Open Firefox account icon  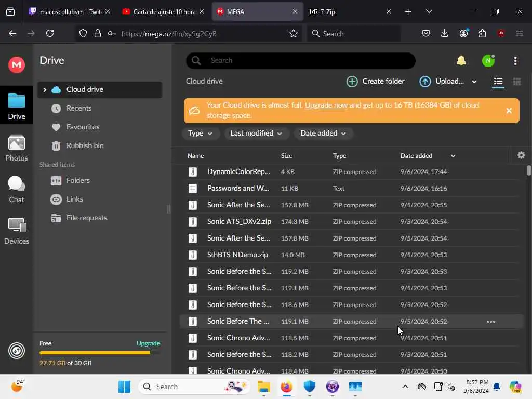[463, 33]
